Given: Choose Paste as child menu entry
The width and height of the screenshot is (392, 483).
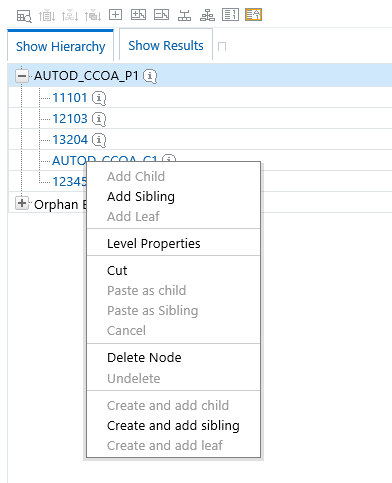Looking at the screenshot, I should point(146,291).
